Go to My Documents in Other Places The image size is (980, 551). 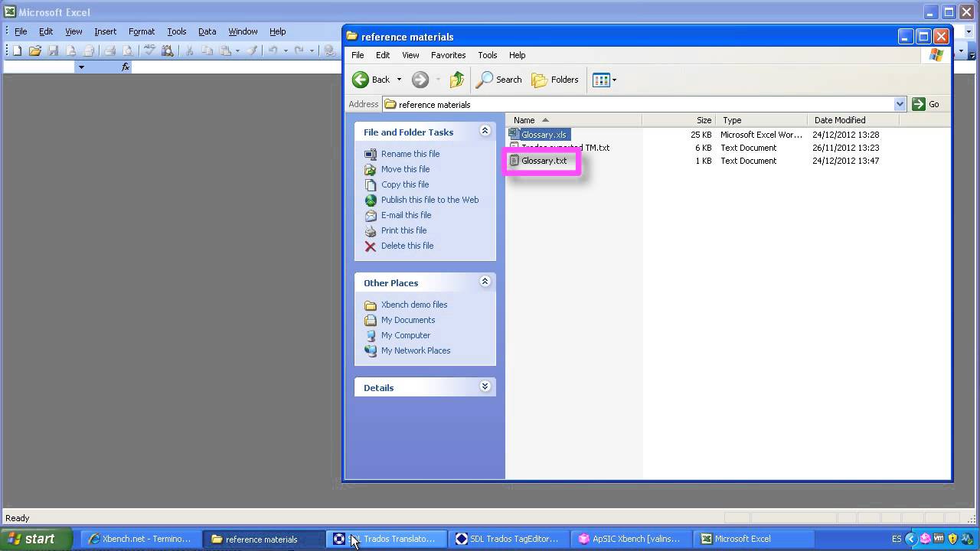click(408, 320)
